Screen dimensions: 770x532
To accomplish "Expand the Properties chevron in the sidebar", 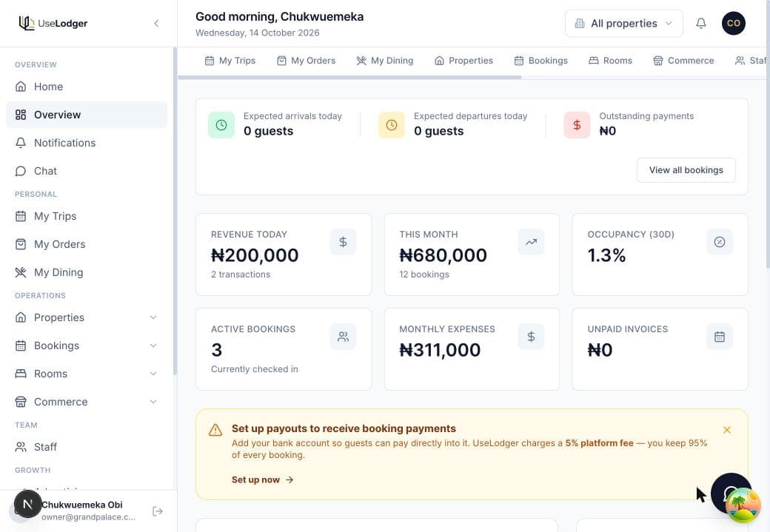I will tap(153, 317).
